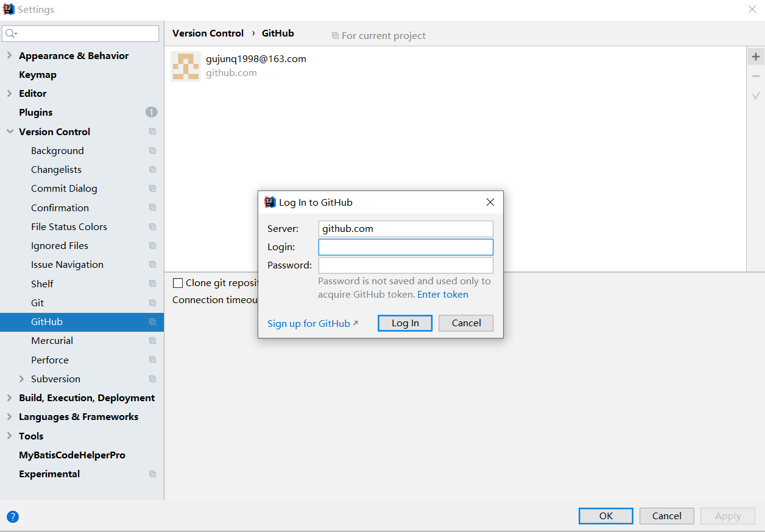Collapse the Version Control tree node
Viewport: 765px width, 532px height.
click(x=9, y=131)
